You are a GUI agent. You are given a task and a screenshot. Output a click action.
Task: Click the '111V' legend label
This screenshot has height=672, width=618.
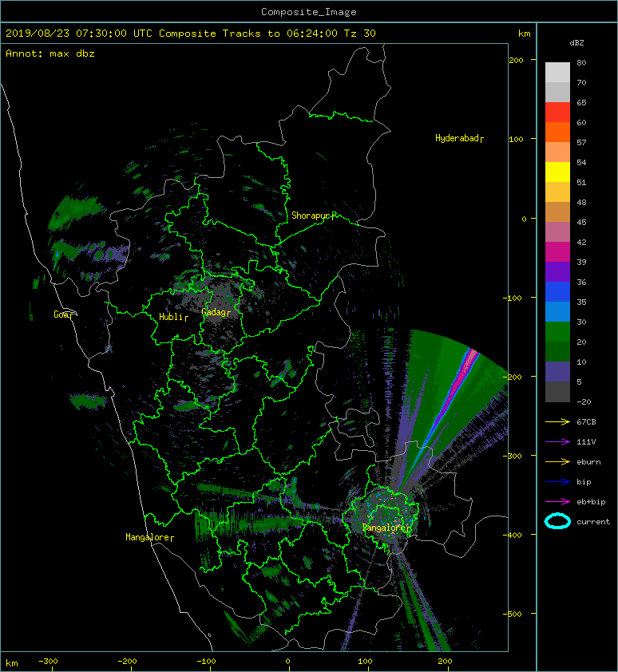point(586,442)
